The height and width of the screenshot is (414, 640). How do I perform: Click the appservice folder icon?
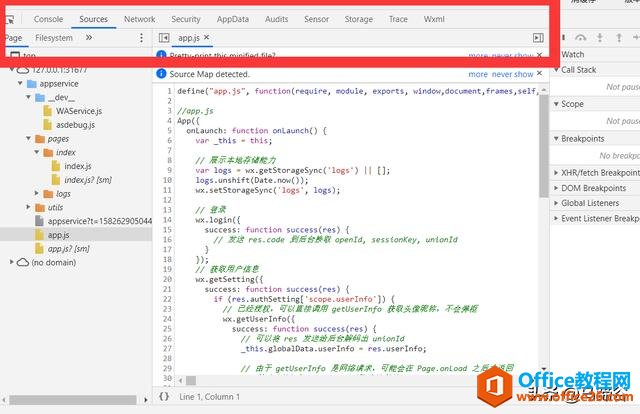(31, 84)
